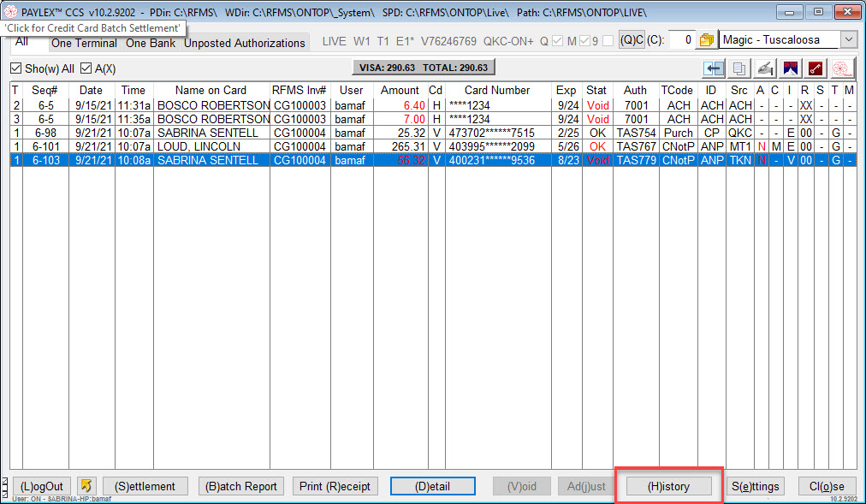Screen dimensions: 866x504
Task: Click the (C) count input field
Action: 681,39
